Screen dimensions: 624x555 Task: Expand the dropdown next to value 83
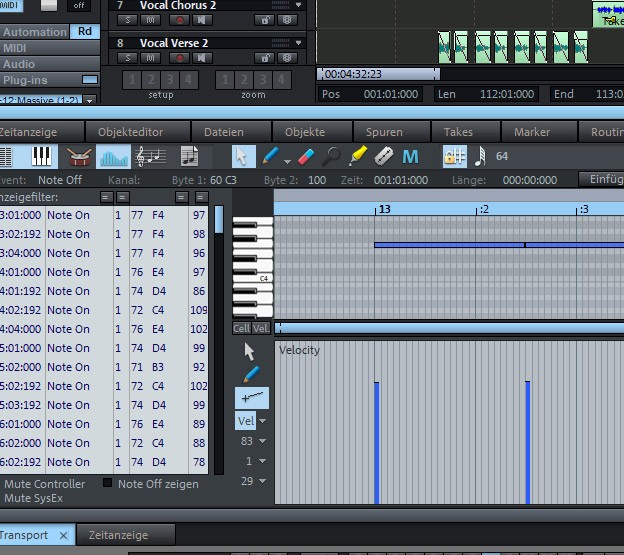(x=263, y=441)
